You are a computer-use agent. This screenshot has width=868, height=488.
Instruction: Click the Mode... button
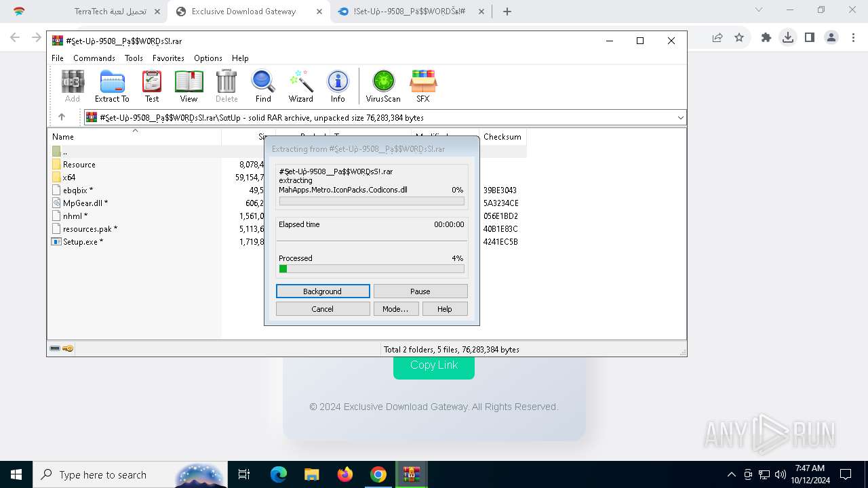click(x=395, y=309)
